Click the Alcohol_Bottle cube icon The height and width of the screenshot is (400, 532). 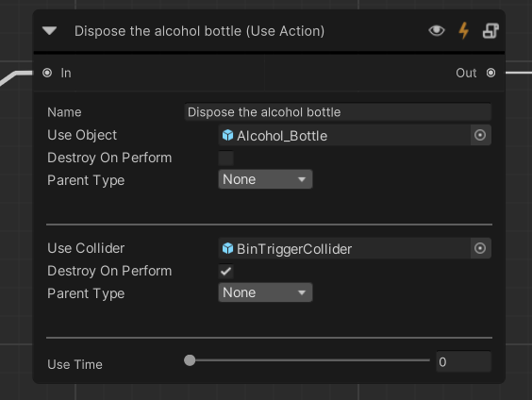pyautogui.click(x=227, y=135)
